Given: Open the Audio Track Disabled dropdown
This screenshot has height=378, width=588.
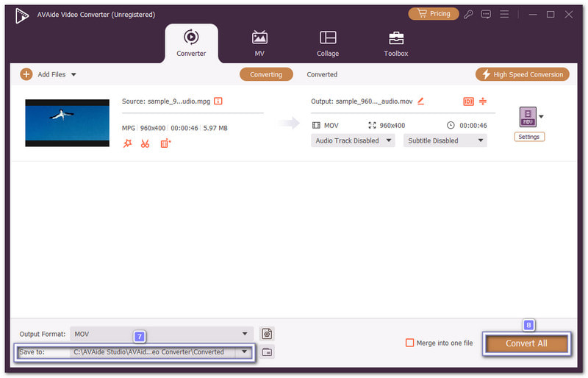Looking at the screenshot, I should [353, 140].
